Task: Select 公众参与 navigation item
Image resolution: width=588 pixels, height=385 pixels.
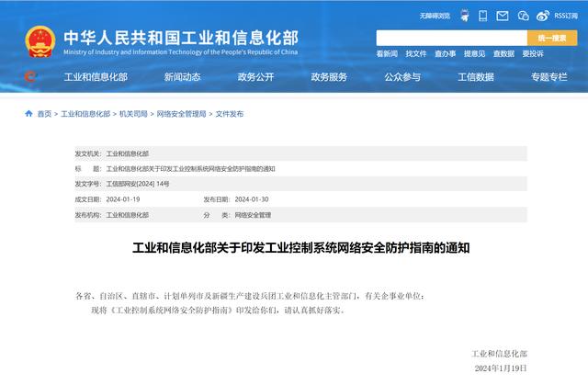Action: click(402, 77)
